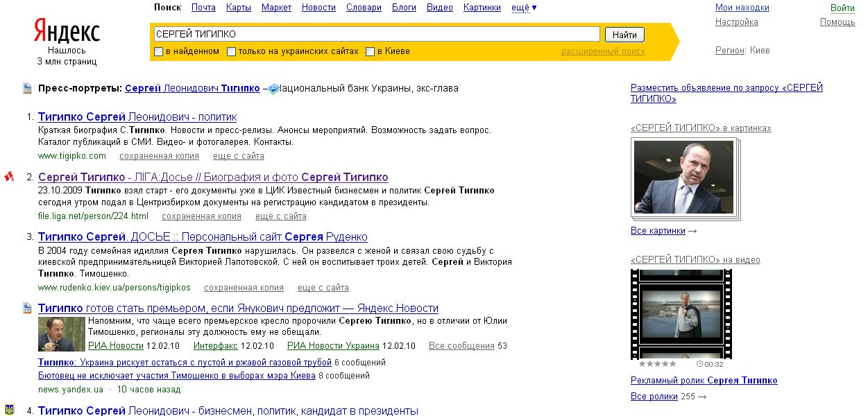The image size is (868, 416).
Task: Open 'Рекламный ролик Сергея Тигипко' link
Action: pos(704,381)
